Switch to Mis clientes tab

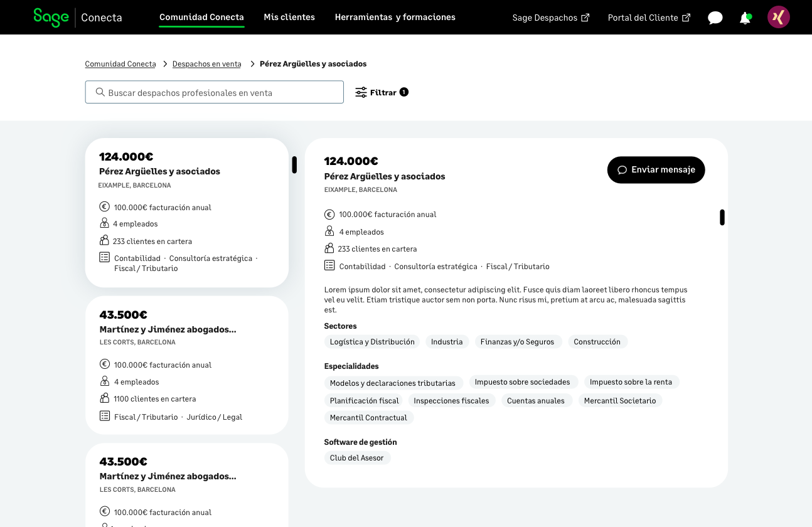tap(289, 17)
